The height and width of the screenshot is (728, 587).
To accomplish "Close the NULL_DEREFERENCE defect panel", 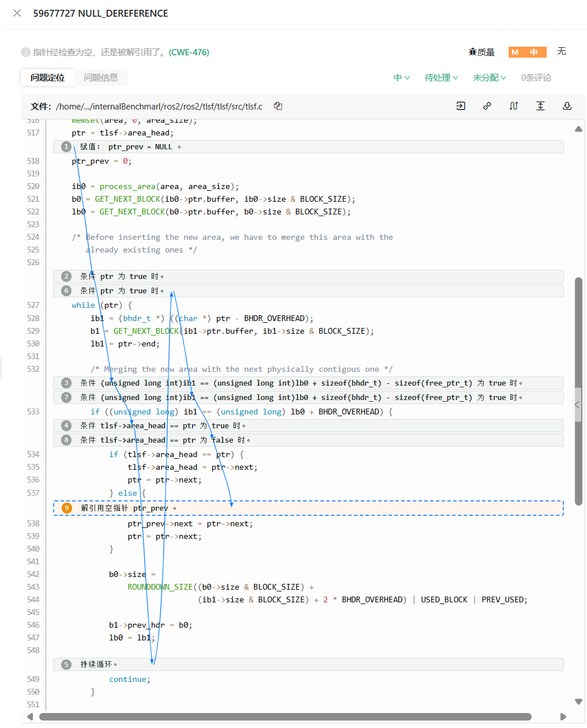I will point(17,13).
